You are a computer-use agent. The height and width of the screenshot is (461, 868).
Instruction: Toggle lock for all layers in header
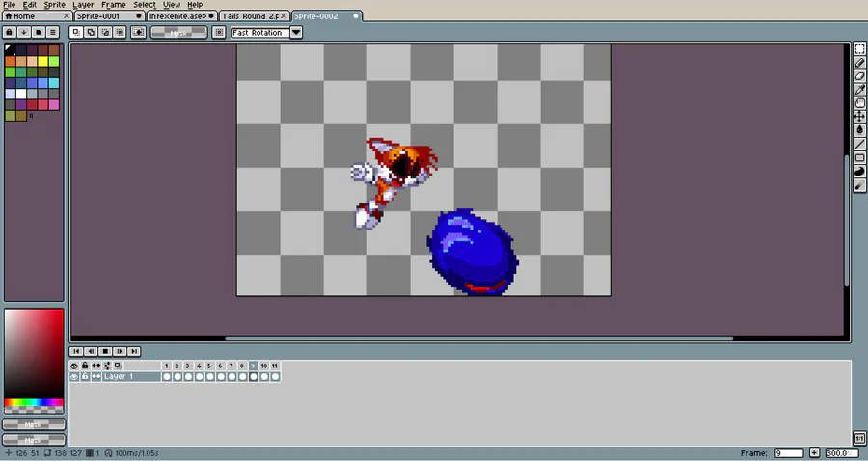click(85, 366)
